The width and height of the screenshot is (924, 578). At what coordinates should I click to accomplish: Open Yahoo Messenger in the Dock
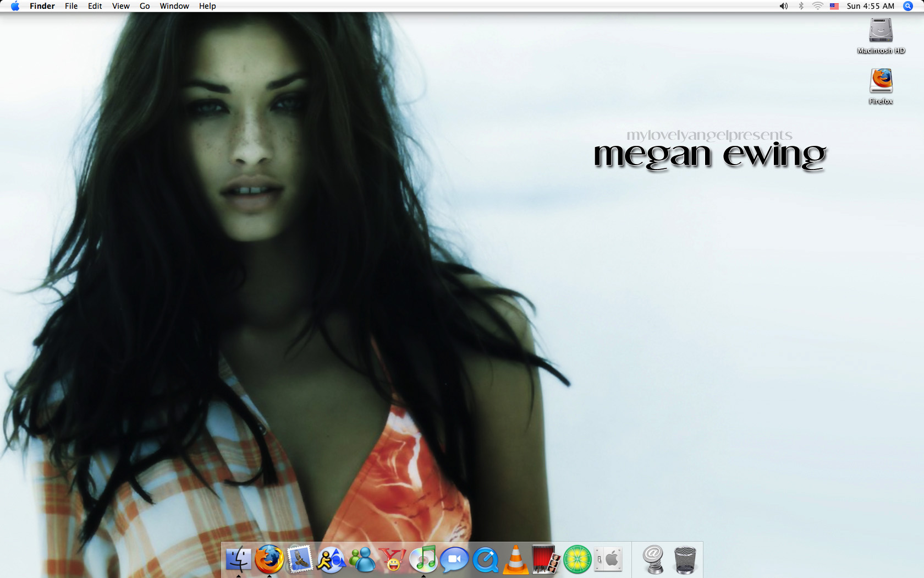coord(393,560)
